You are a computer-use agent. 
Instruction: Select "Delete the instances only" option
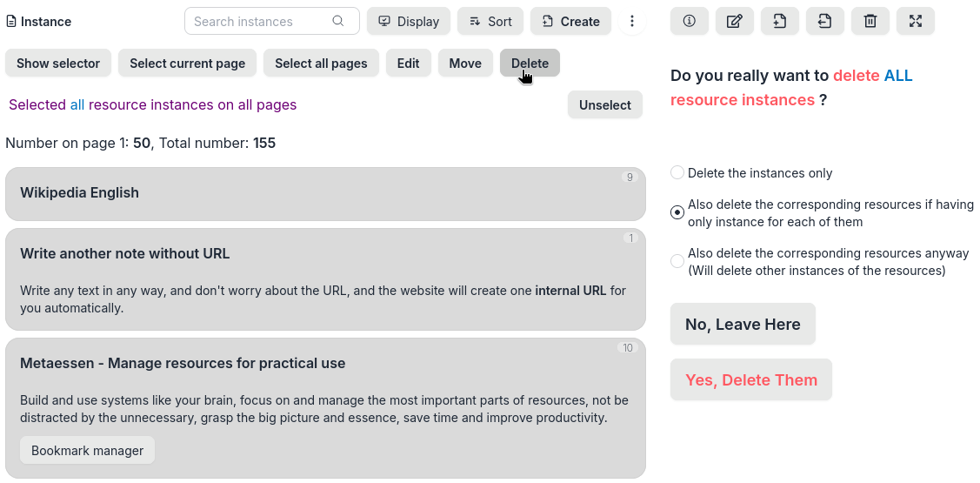click(x=677, y=173)
